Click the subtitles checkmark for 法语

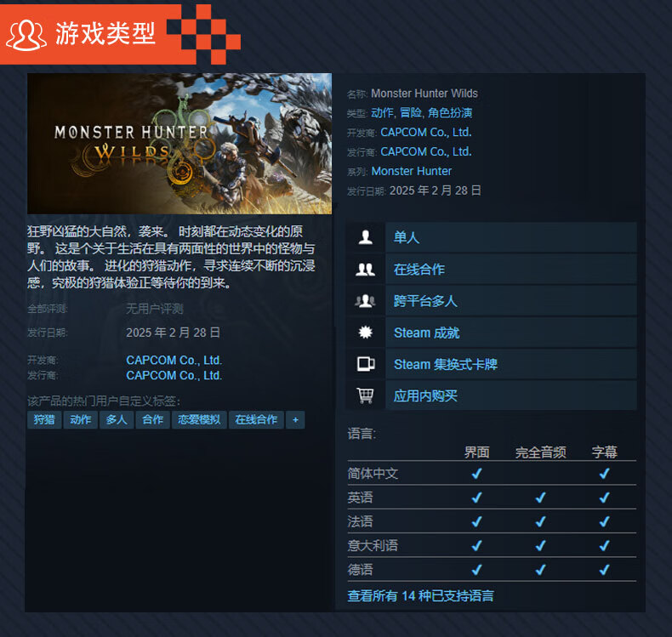coord(604,521)
